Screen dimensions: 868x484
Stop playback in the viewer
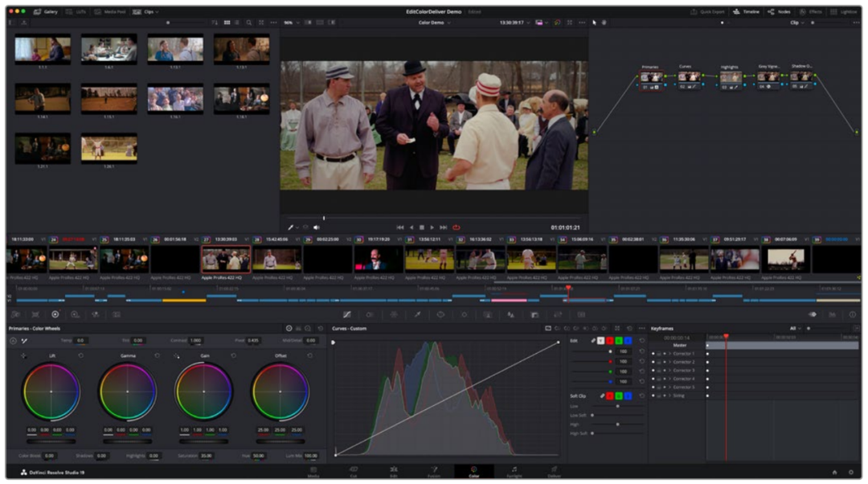click(x=422, y=227)
